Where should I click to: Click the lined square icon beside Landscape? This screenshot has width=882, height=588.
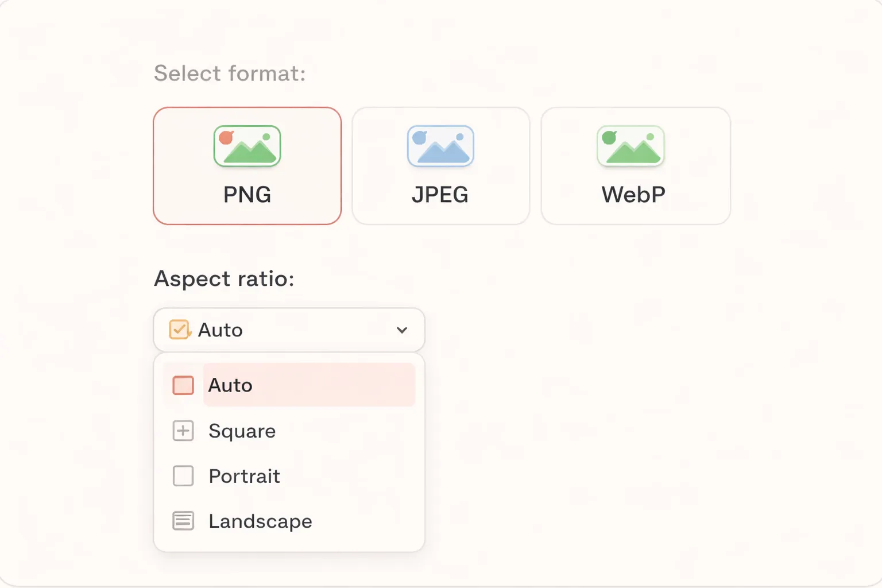pyautogui.click(x=183, y=521)
